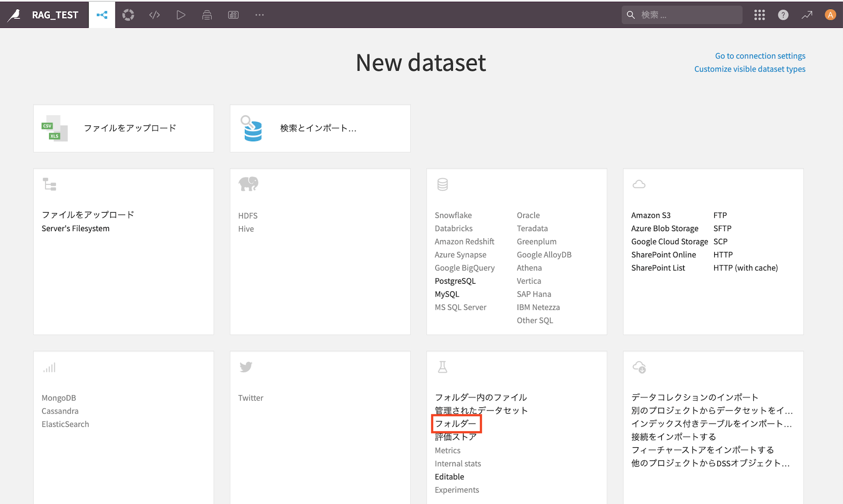Select Greenplum dataset type
The height and width of the screenshot is (504, 843).
537,242
